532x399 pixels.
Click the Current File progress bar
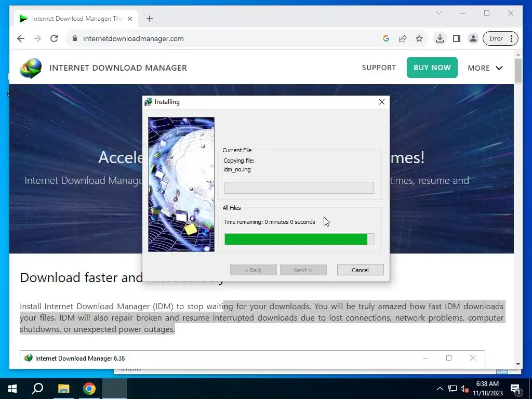click(299, 188)
